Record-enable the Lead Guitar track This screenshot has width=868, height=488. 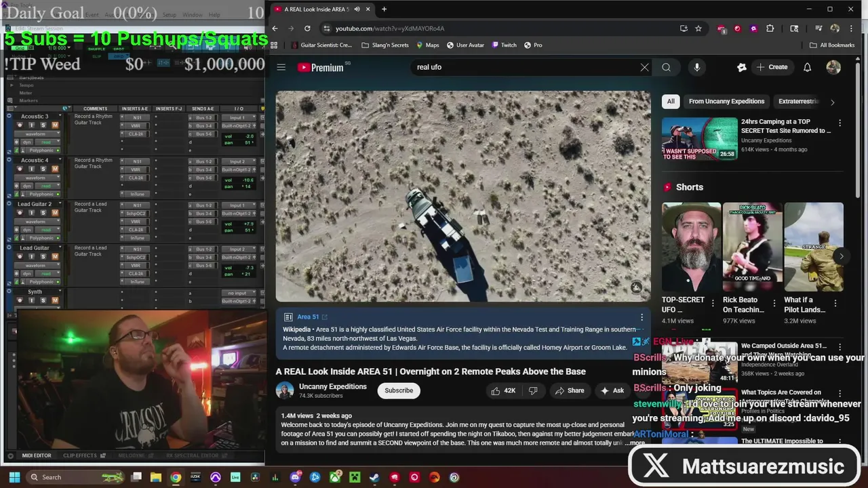point(20,256)
